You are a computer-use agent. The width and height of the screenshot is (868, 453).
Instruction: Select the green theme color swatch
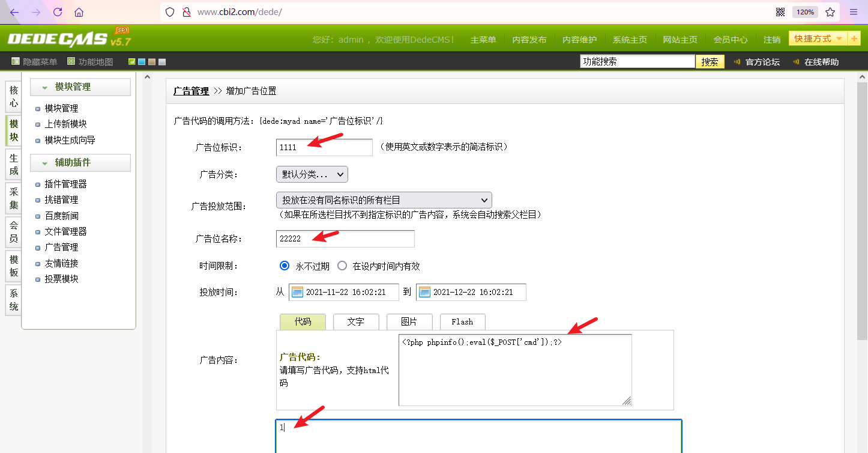(132, 62)
